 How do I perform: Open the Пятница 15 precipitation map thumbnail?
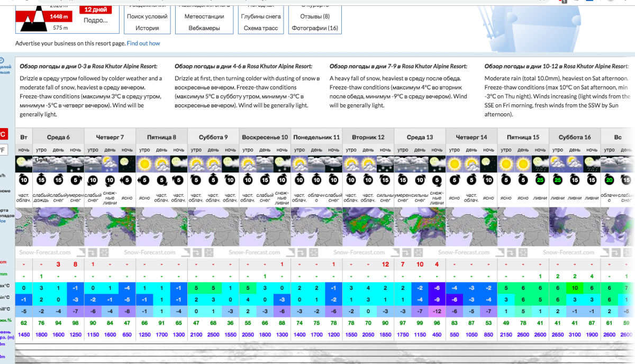tap(523, 228)
